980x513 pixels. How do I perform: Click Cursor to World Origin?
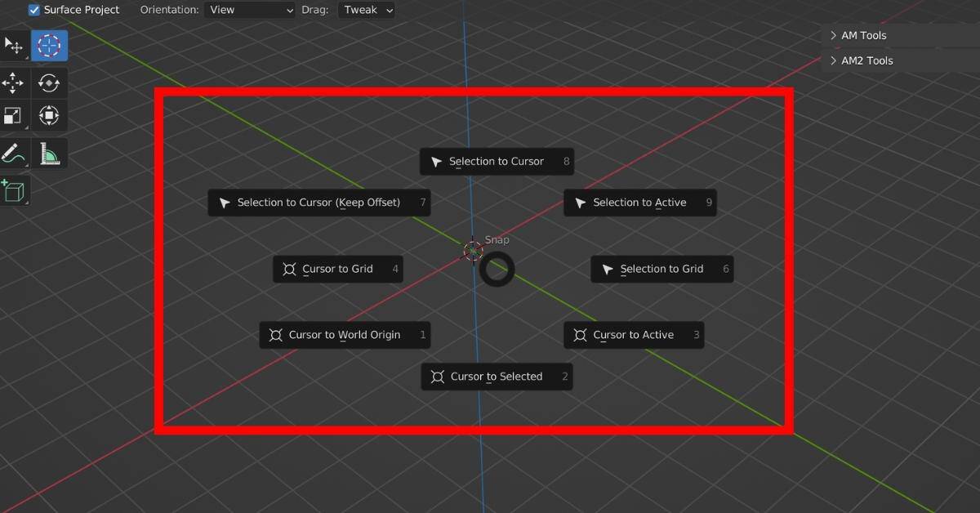click(x=344, y=334)
